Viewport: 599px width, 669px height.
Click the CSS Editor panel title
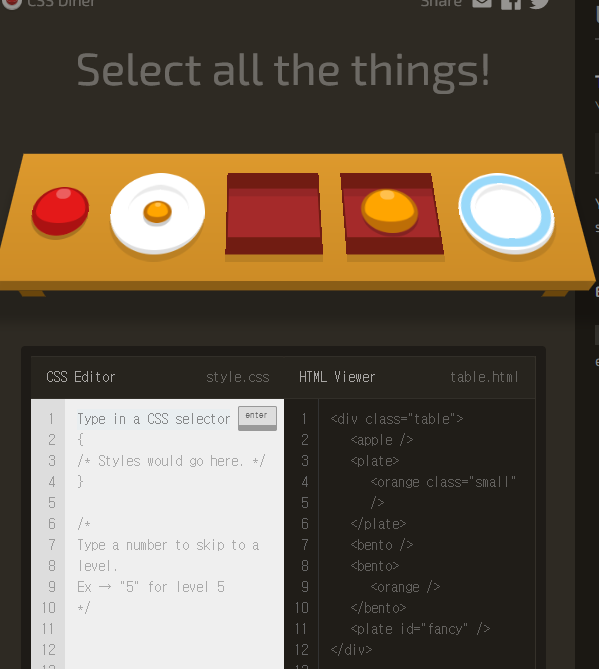(81, 377)
